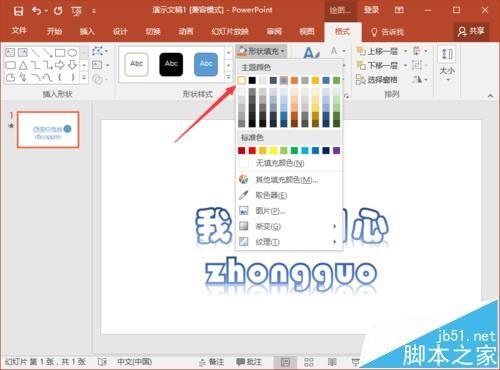Switch to the 插入 tab
The width and height of the screenshot is (500, 370).
click(x=87, y=32)
